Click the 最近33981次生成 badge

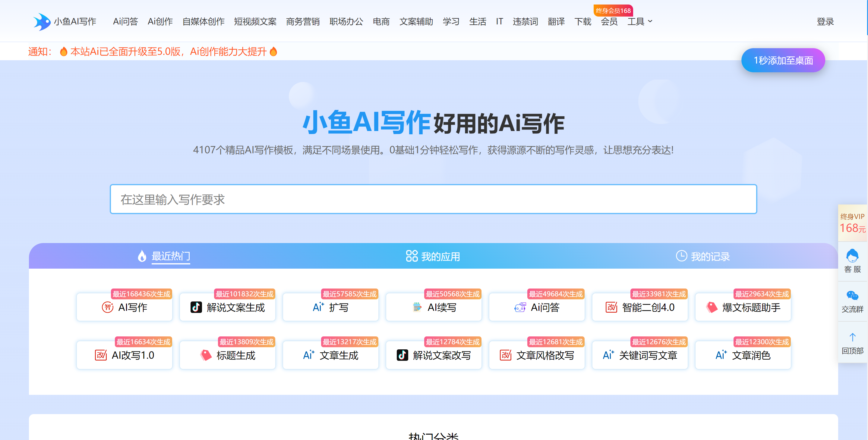pyautogui.click(x=659, y=294)
